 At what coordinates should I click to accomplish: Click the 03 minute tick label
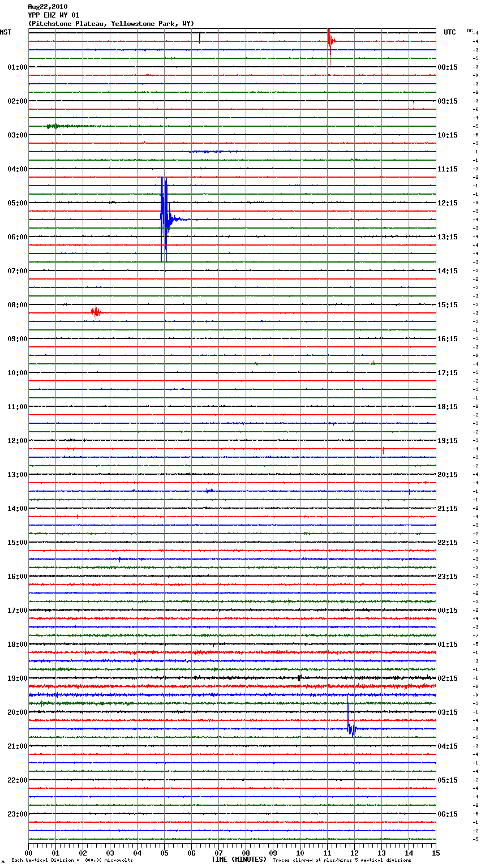click(x=110, y=853)
